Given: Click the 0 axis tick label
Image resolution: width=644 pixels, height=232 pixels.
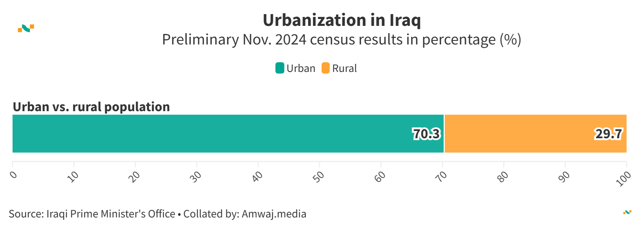Looking at the screenshot, I should pos(13,175).
